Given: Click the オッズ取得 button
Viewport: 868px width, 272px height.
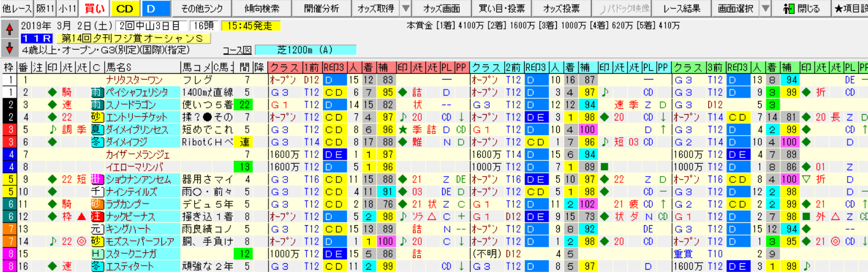Looking at the screenshot, I should pos(376,9).
